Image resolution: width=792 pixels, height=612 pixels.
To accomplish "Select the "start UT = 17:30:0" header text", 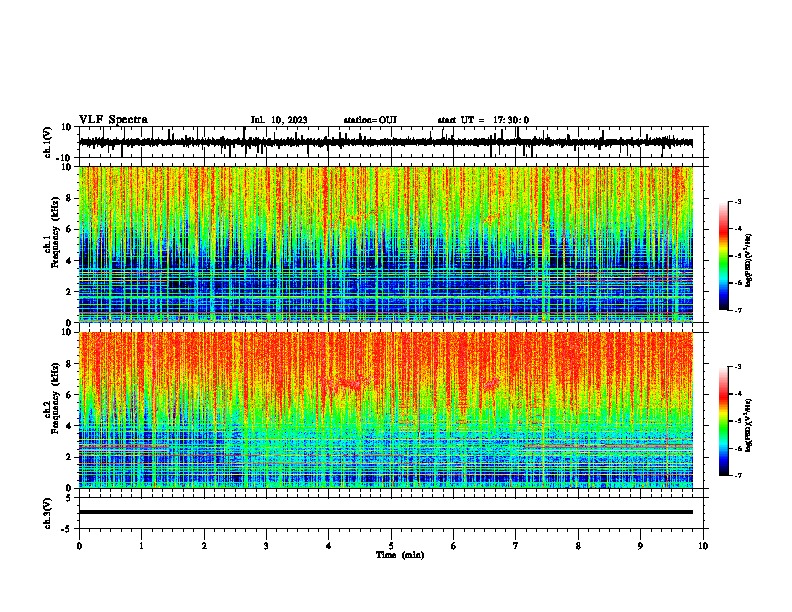I will 483,120.
